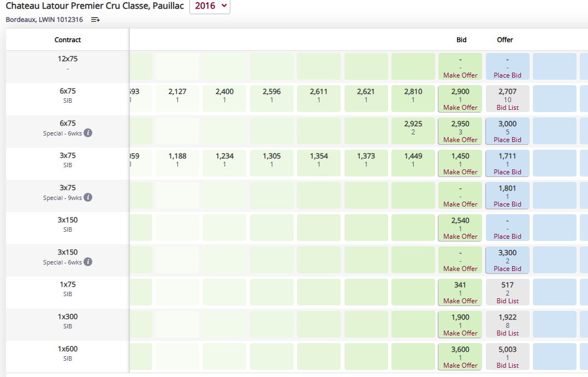Select the 1,188 bid cell for 3x75 SIB

(x=177, y=163)
